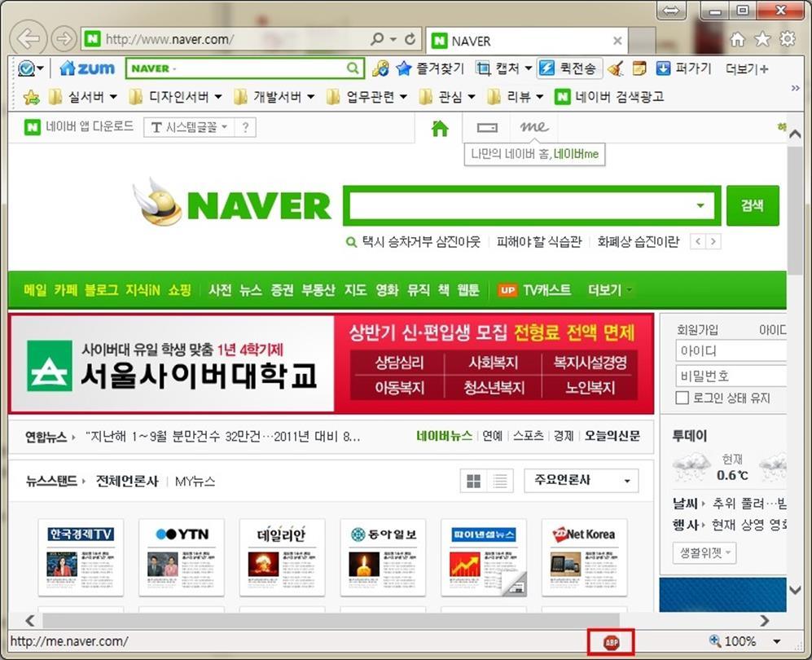Open the 지식iN menu item
The width and height of the screenshot is (812, 660).
[143, 290]
